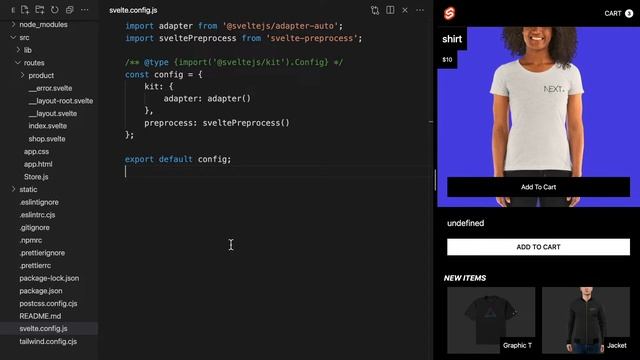Viewport: 640px width, 360px height.
Task: Open the Graphic T product thumbnail
Action: (491, 320)
